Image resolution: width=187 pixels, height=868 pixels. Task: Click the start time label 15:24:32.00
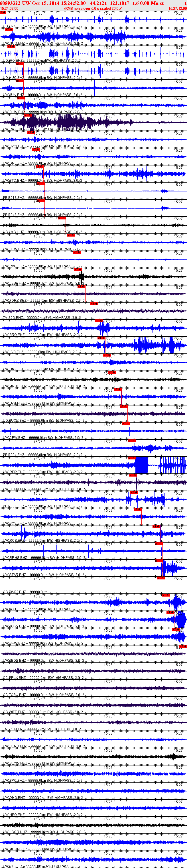point(9,8)
